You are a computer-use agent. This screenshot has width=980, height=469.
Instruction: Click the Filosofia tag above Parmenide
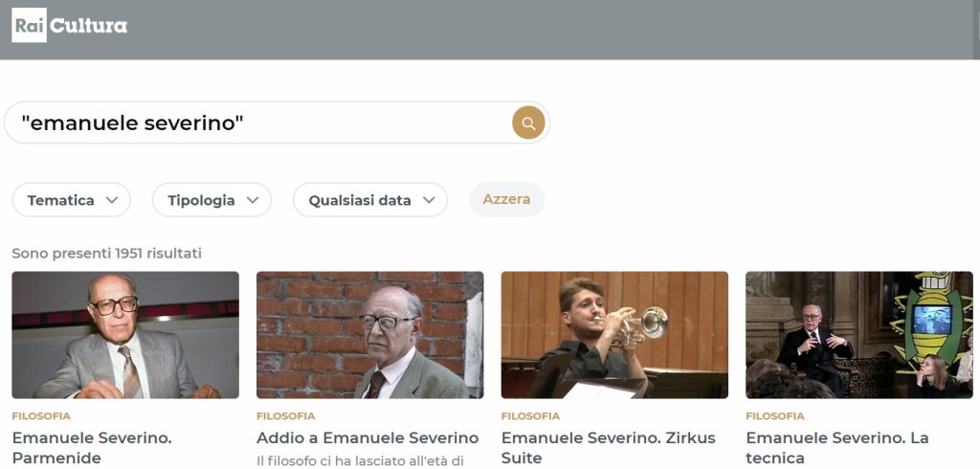coord(41,415)
